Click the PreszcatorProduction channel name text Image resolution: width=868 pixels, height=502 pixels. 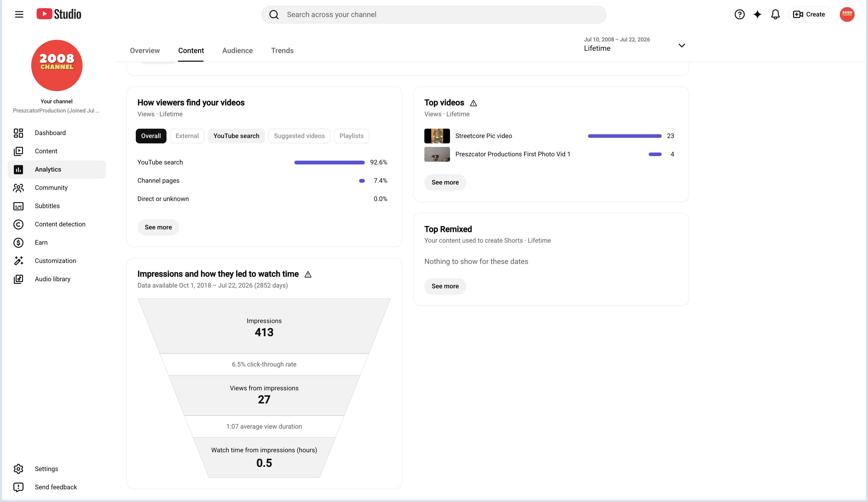coord(56,111)
